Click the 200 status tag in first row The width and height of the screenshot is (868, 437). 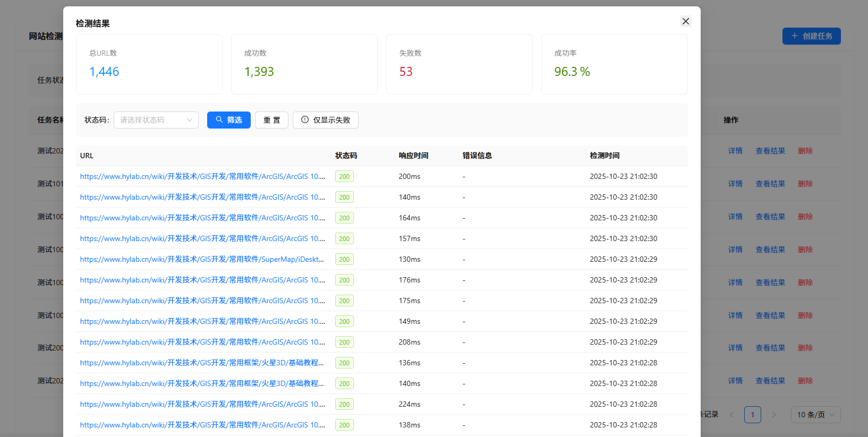[x=344, y=176]
